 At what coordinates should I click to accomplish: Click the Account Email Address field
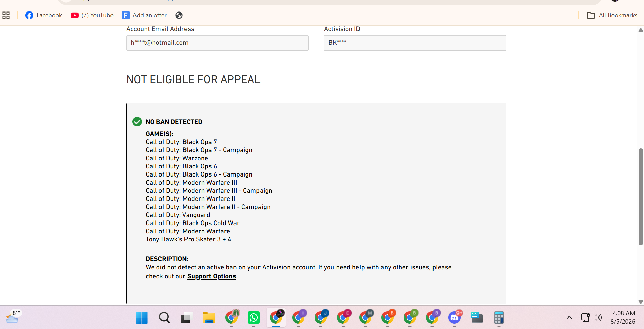pyautogui.click(x=218, y=43)
